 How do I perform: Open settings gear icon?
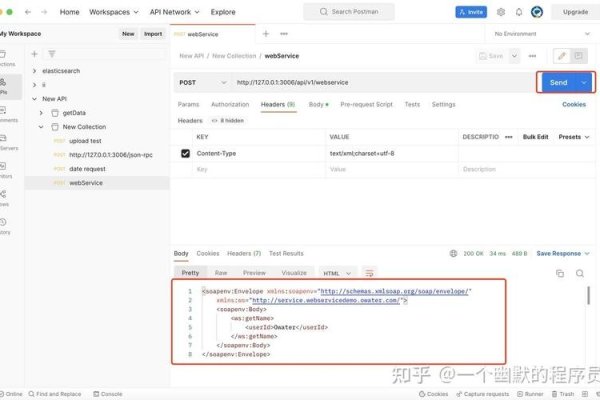tap(501, 12)
